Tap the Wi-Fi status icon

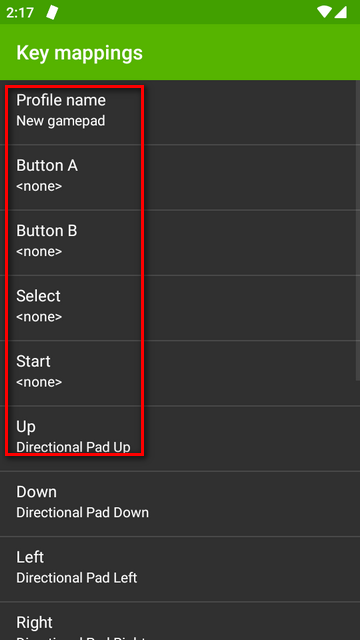(324, 12)
